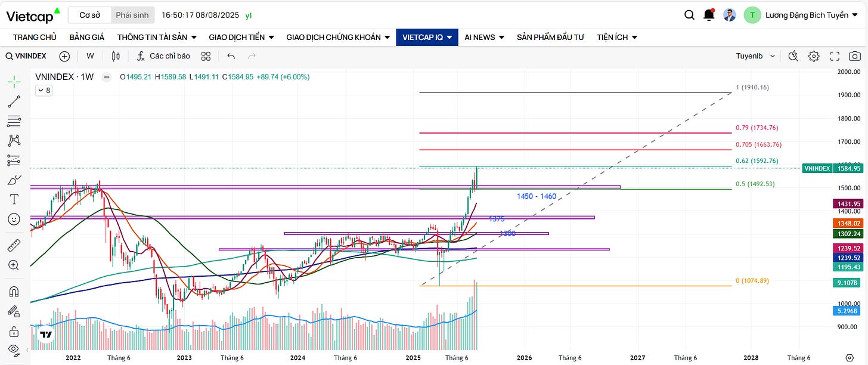Open the candlestick chart type menu
Viewport: 868px width, 365px height.
pyautogui.click(x=116, y=56)
